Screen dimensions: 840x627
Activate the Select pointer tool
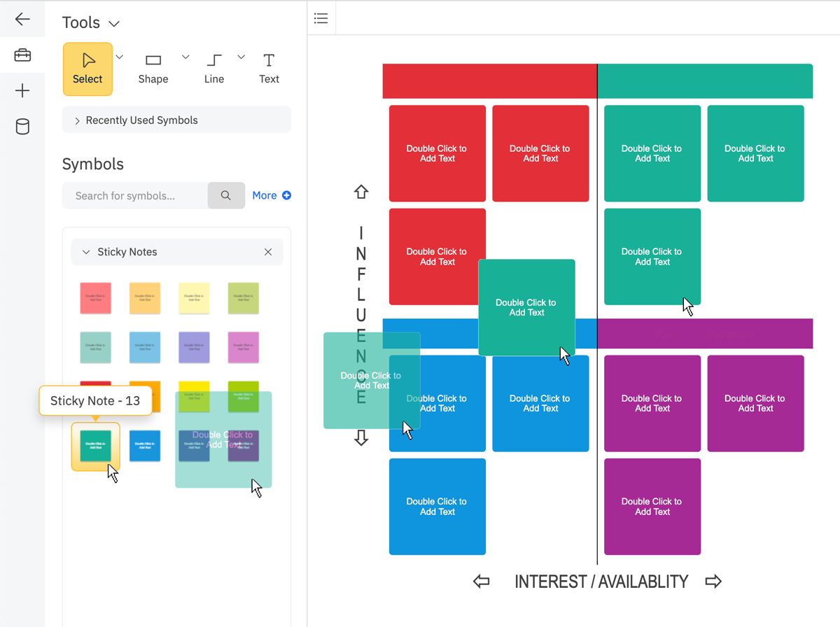(87, 69)
